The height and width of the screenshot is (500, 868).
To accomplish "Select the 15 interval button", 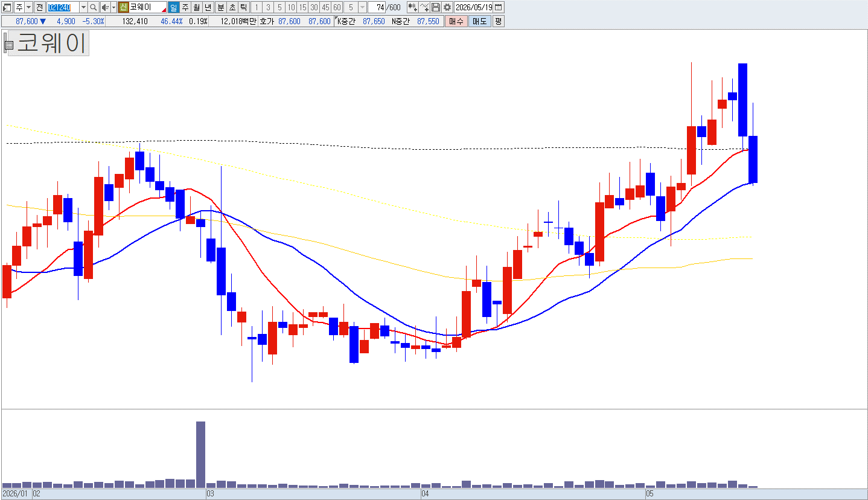I will (302, 7).
